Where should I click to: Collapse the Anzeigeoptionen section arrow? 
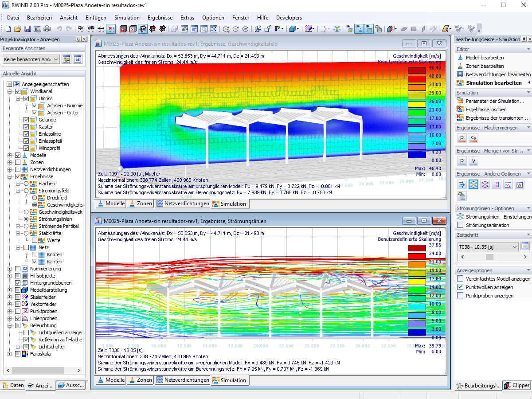(528, 270)
